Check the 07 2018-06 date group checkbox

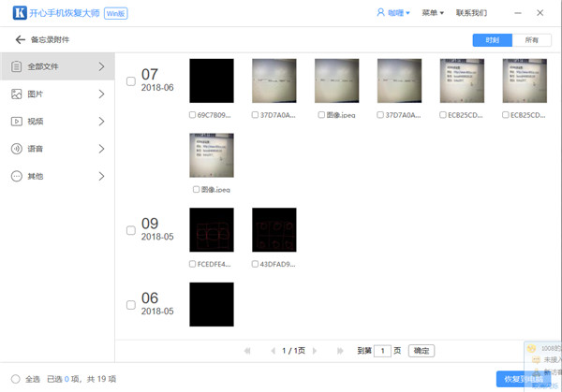131,81
